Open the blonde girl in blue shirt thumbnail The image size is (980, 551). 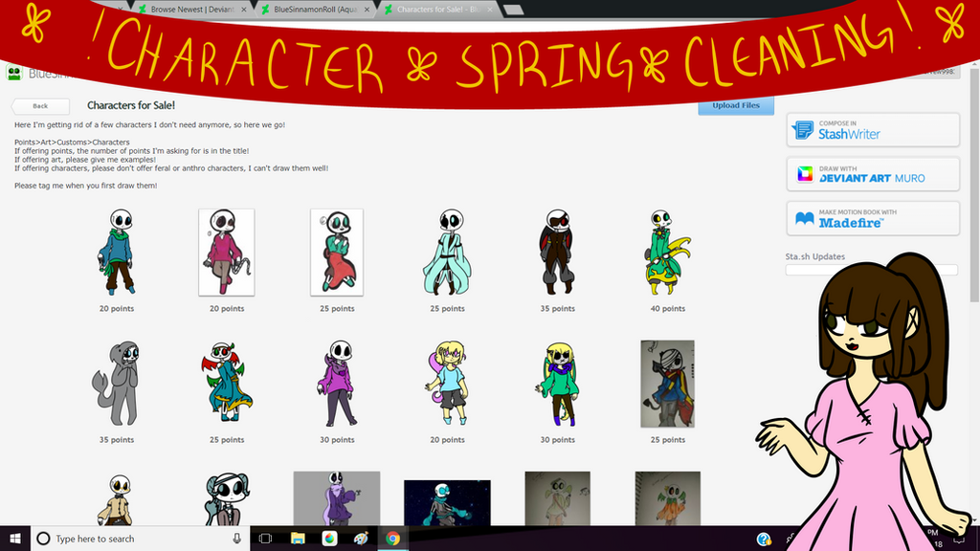[448, 384]
